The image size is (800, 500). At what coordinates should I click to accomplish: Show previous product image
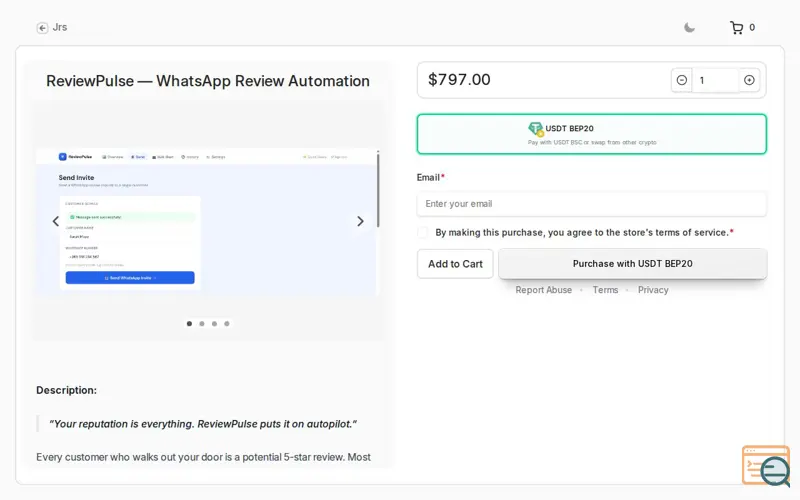pyautogui.click(x=56, y=221)
